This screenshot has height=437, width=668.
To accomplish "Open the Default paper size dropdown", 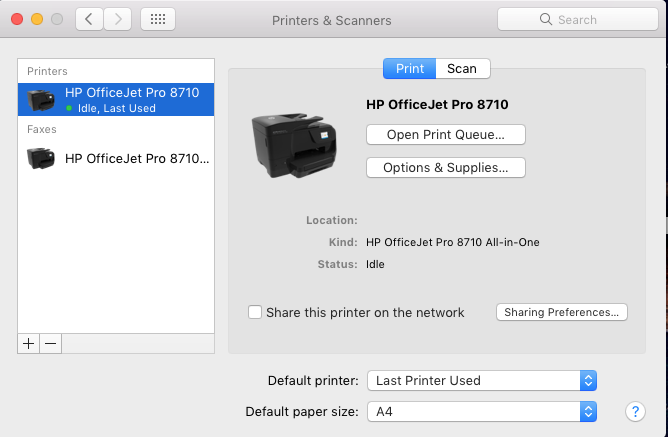I will [482, 411].
